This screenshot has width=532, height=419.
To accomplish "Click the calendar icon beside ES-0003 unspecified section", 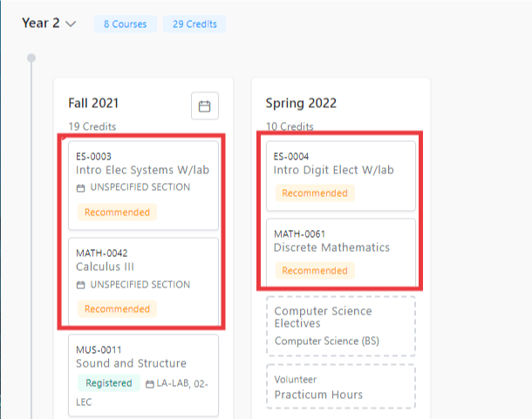I will [x=81, y=188].
